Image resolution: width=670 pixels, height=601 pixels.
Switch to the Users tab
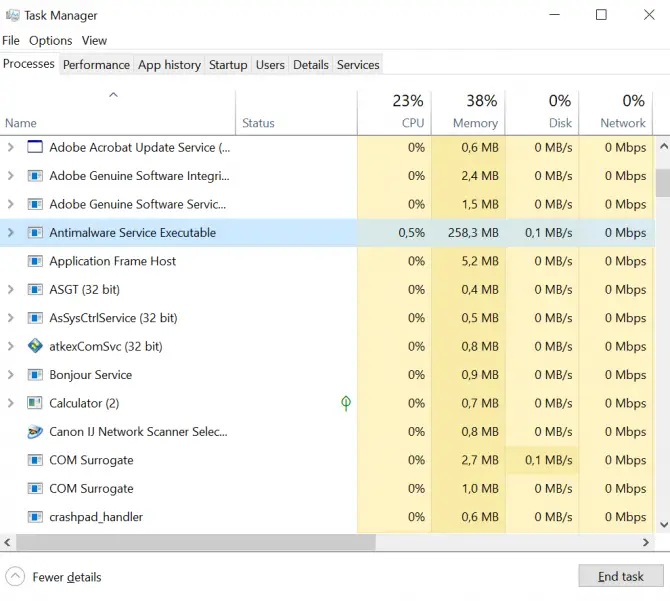tap(270, 65)
